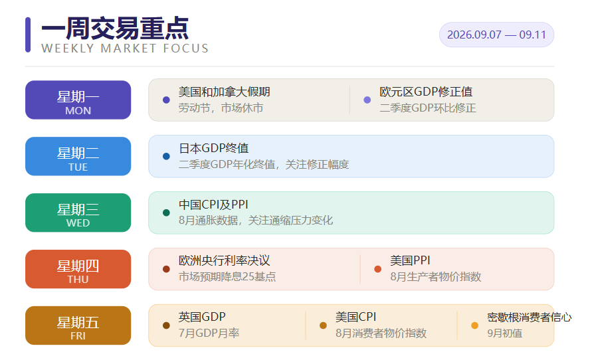This screenshot has width=596, height=364.
Task: Click the description 8月消费者物价指数
Action: pyautogui.click(x=381, y=333)
